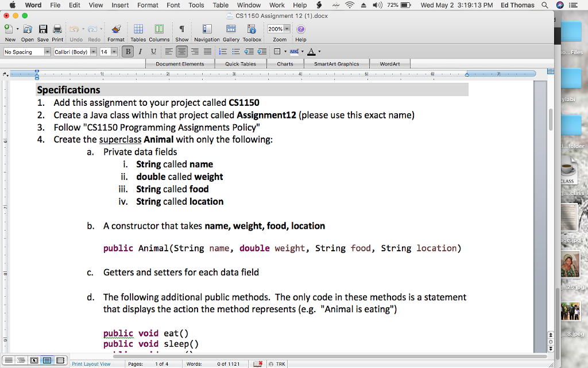
Task: Toggle Italic formatting
Action: pos(141,52)
